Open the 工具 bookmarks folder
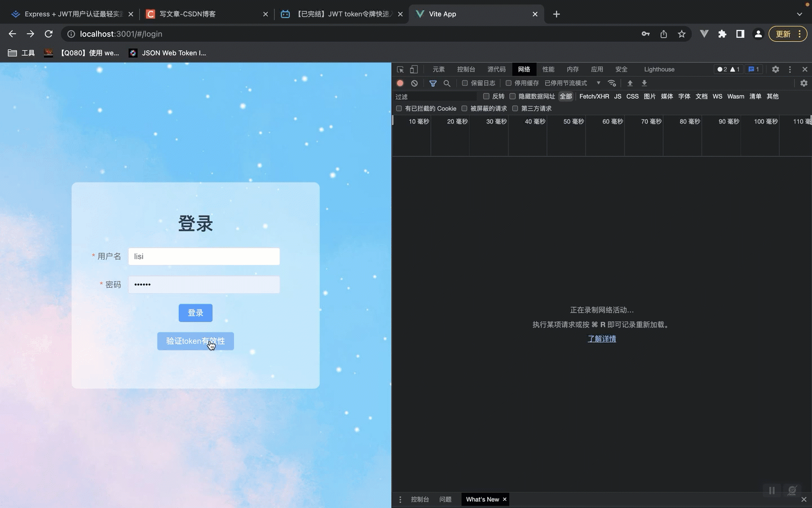 tap(21, 53)
